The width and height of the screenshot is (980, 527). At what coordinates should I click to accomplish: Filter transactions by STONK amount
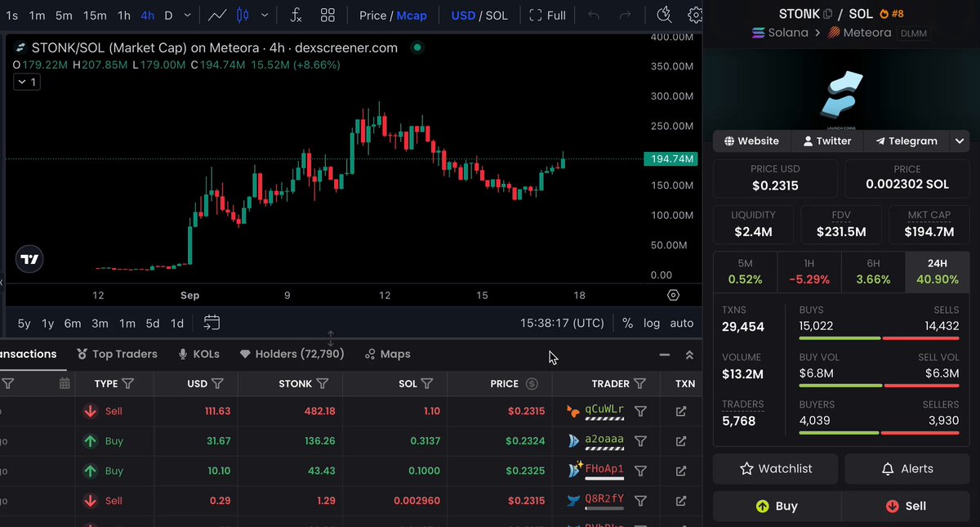(x=322, y=383)
